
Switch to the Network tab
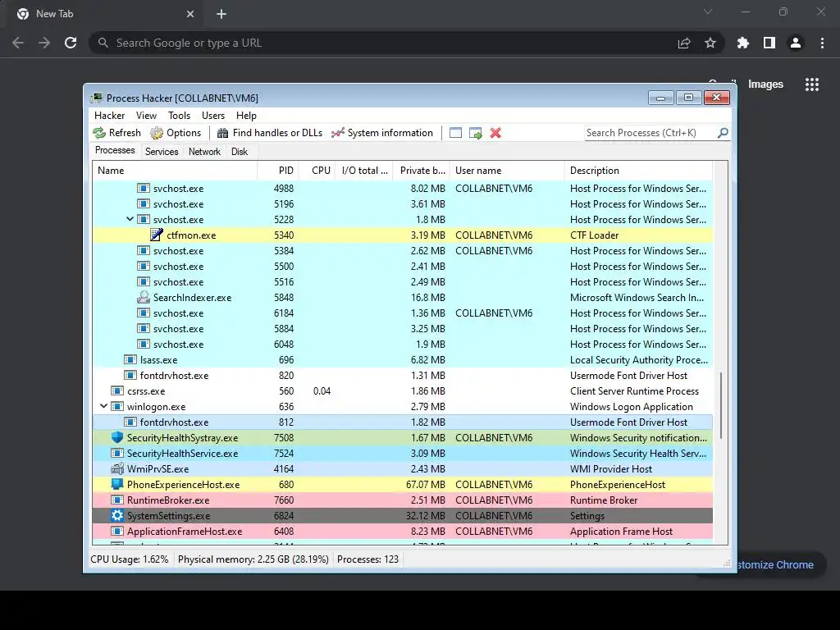[x=204, y=152]
